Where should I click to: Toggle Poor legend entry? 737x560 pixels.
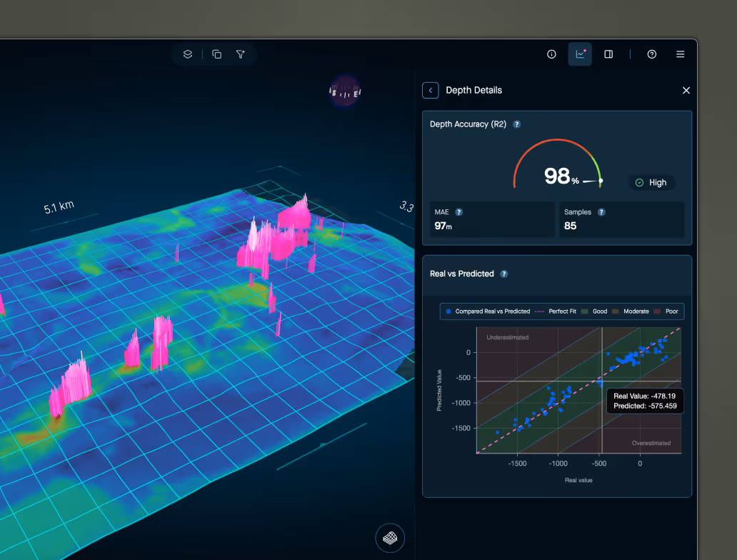click(x=666, y=311)
